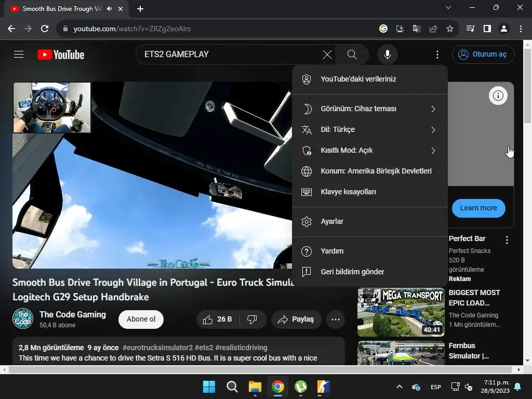Click the #ets2 hashtag link
Viewport: 532px width, 399px height.
click(204, 348)
